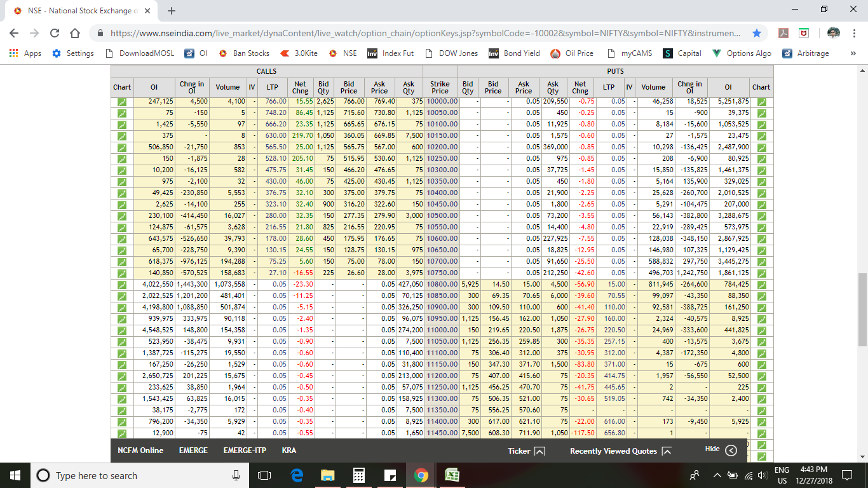
Task: Open Chrome from taskbar
Action: click(x=421, y=475)
